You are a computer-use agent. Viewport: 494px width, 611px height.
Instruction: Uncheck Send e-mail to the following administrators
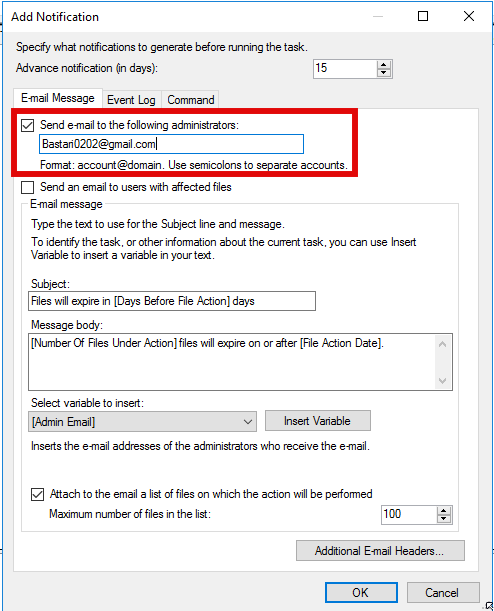coord(27,125)
